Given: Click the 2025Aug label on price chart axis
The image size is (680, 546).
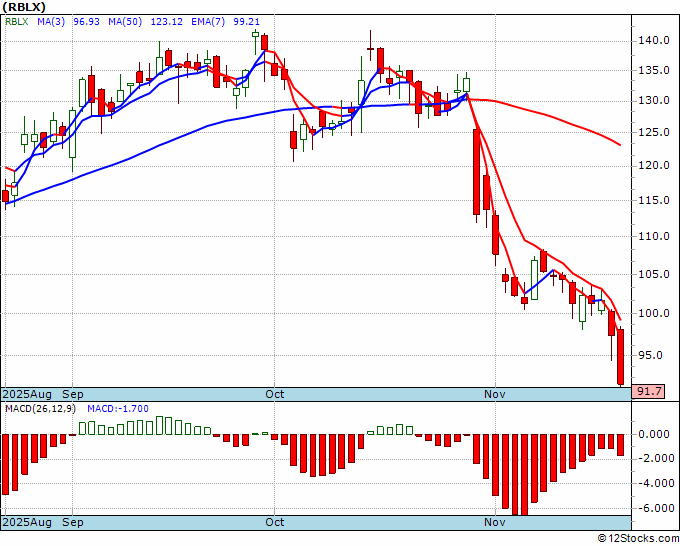Looking at the screenshot, I should pyautogui.click(x=27, y=394).
